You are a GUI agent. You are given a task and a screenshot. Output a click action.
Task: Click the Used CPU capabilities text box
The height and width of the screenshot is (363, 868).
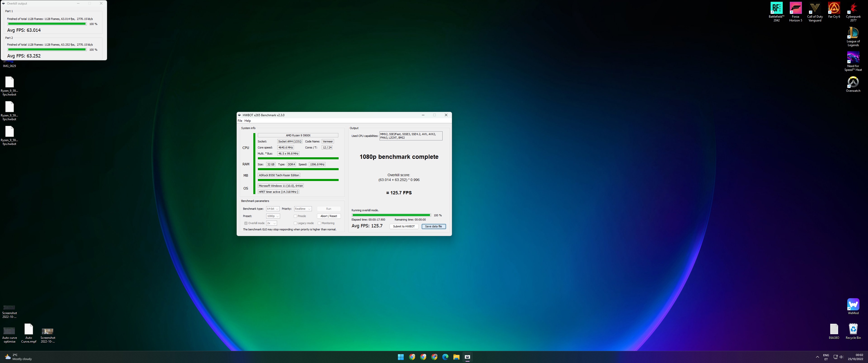[x=411, y=136]
